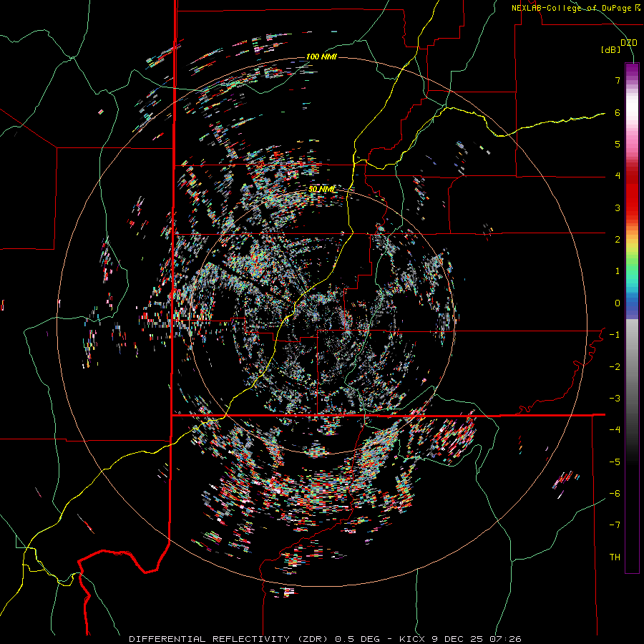This screenshot has width=644, height=644.
Task: Click the [dB] units label
Action: (611, 50)
